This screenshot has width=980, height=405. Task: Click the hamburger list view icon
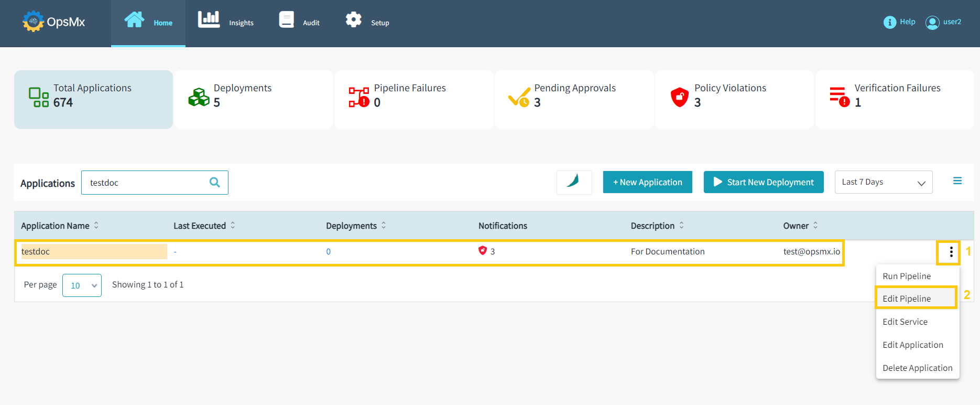coord(957,181)
